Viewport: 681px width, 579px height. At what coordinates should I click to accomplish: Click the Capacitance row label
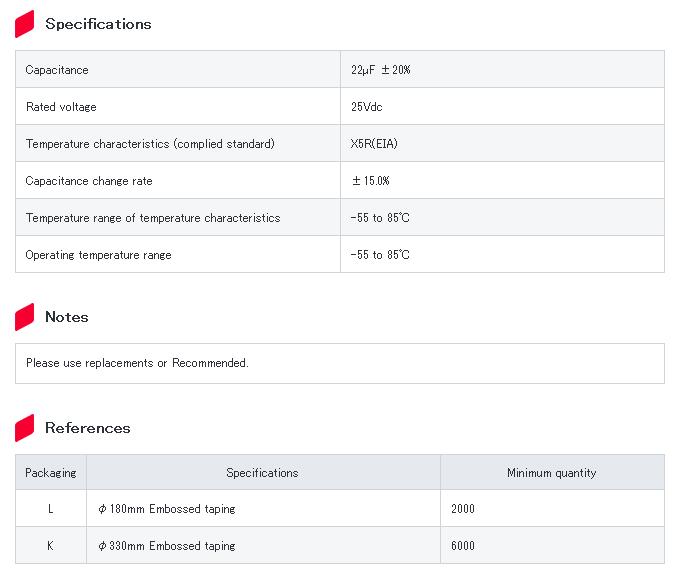tap(57, 70)
